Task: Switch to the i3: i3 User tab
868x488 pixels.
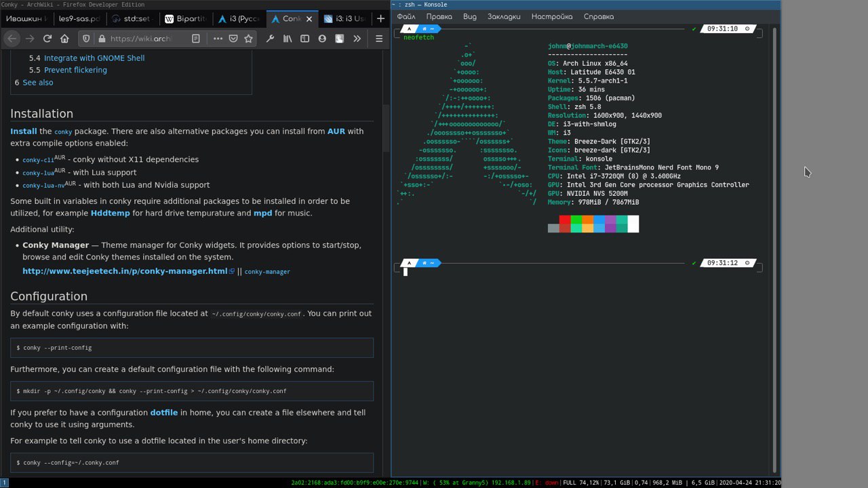Action: tap(345, 18)
